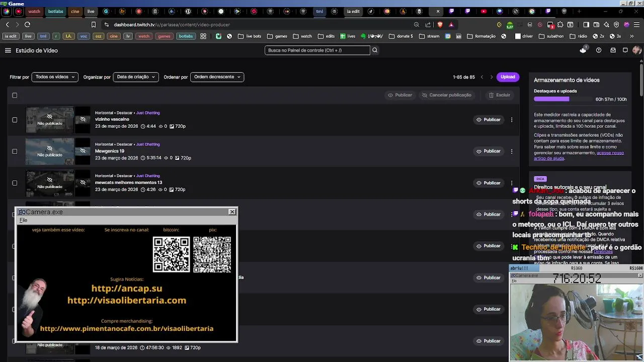Select the Mewgenics 19 video checkbox

pos(15,151)
